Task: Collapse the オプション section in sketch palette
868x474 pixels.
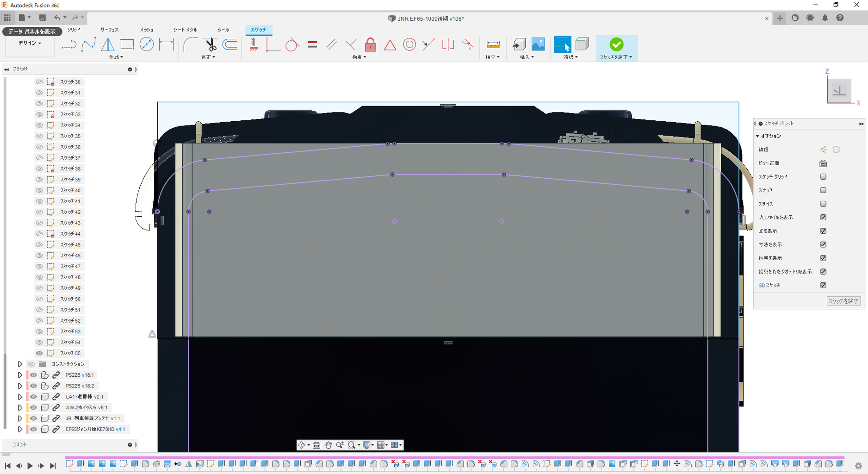Action: point(758,136)
